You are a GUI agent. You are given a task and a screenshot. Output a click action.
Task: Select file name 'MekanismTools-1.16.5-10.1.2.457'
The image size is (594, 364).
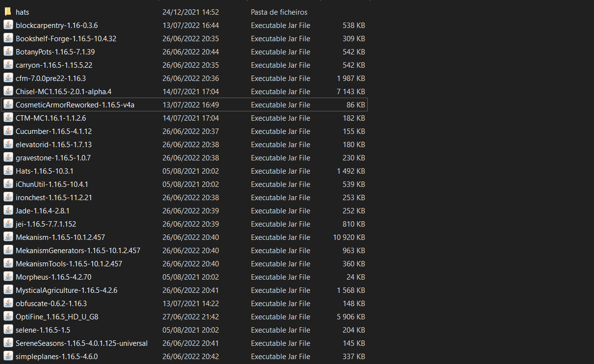point(69,263)
